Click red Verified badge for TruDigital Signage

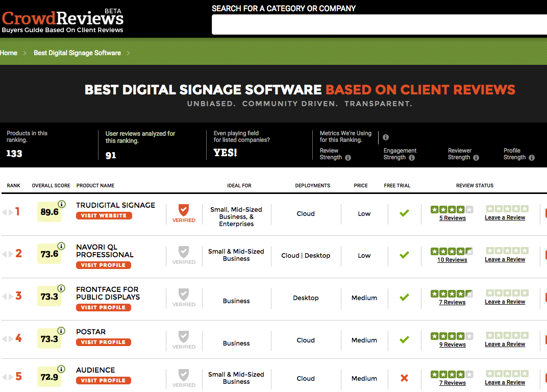[x=184, y=213]
